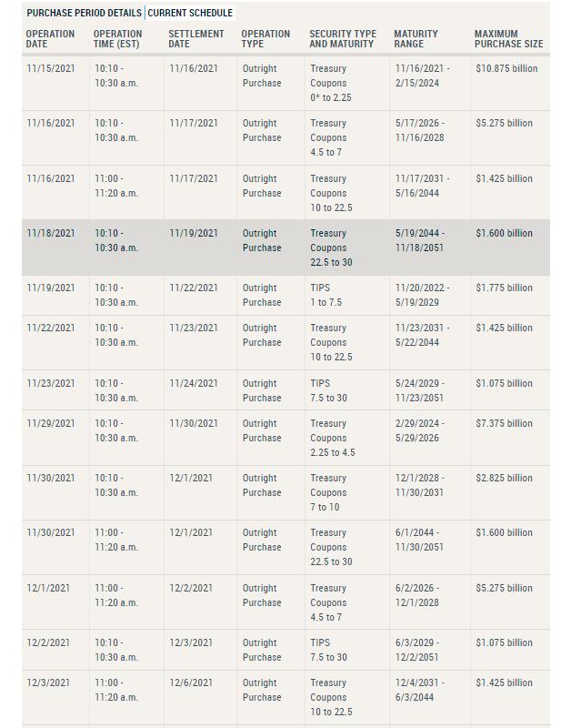Select the $7.375 billion purchase size cell
The image size is (571, 728).
[x=504, y=423]
